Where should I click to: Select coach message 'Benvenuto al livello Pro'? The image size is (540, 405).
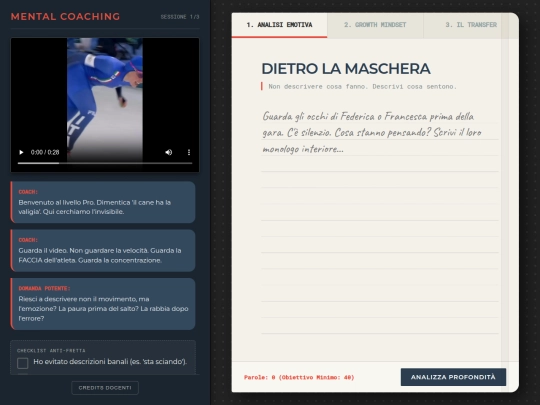[103, 202]
